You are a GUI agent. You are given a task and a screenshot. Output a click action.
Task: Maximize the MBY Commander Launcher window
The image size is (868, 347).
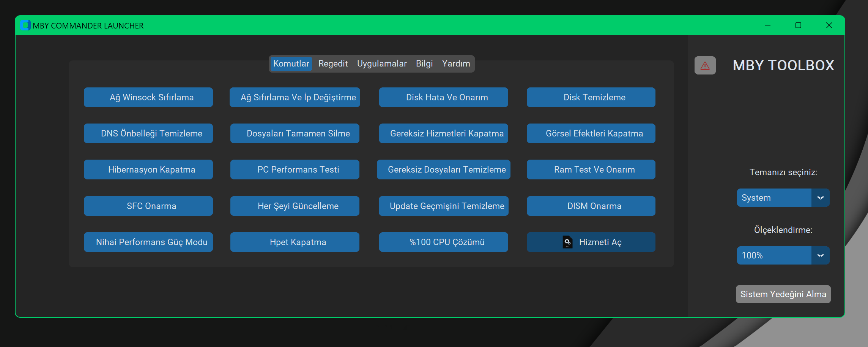[x=798, y=25]
